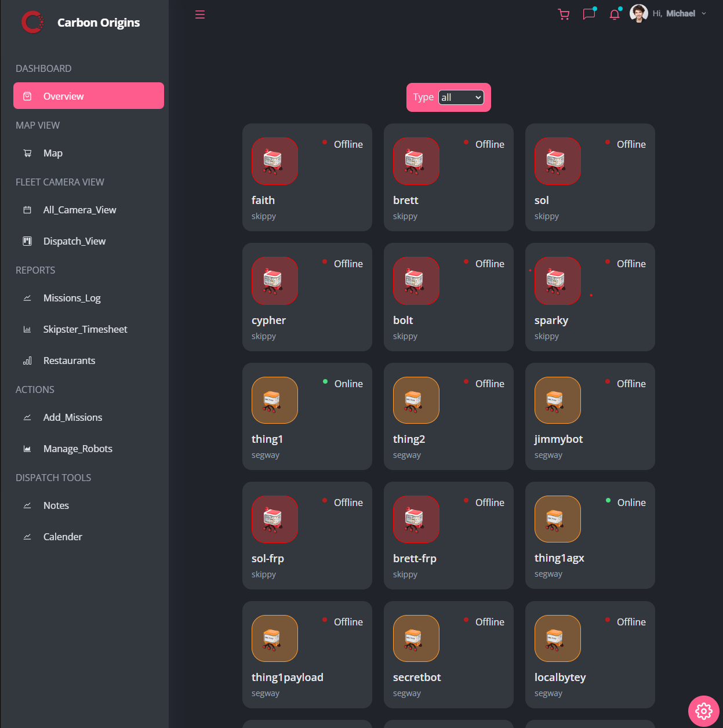Click the Carbon Origins logo
Screen dimensions: 723x728
pos(32,23)
